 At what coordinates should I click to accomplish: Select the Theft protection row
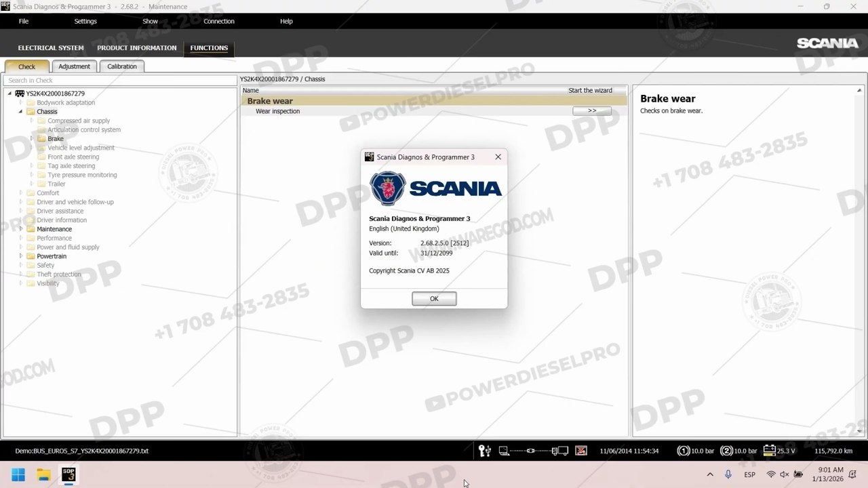[59, 274]
